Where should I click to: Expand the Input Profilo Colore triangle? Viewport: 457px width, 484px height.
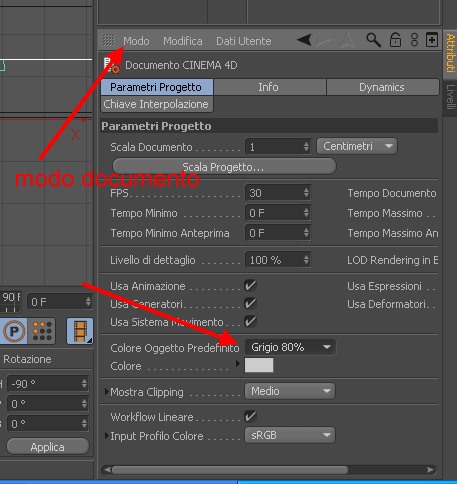[106, 435]
